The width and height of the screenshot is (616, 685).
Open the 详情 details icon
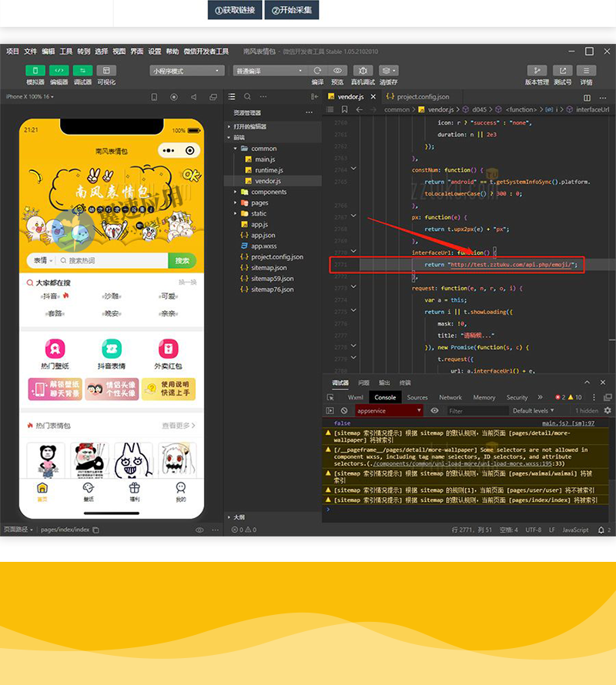(x=586, y=71)
